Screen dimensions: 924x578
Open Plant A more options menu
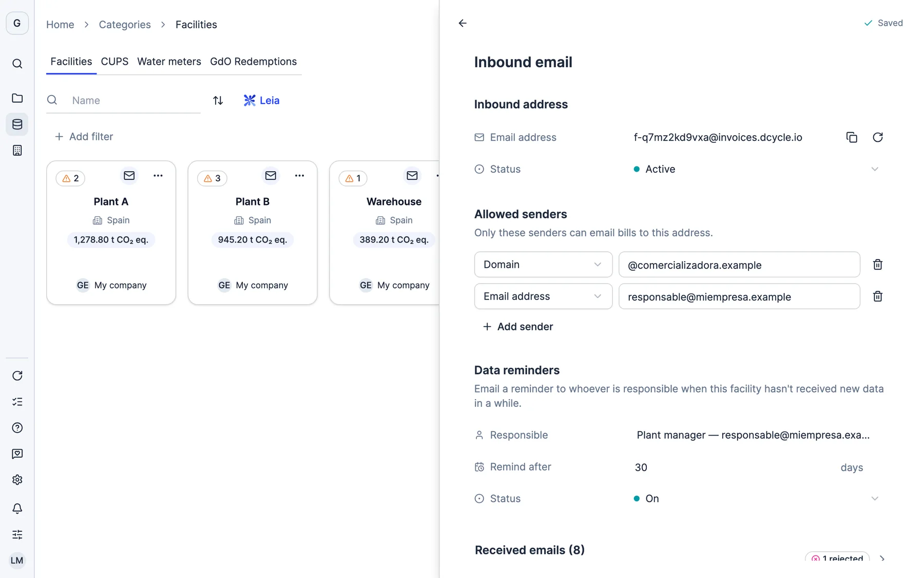click(x=158, y=176)
